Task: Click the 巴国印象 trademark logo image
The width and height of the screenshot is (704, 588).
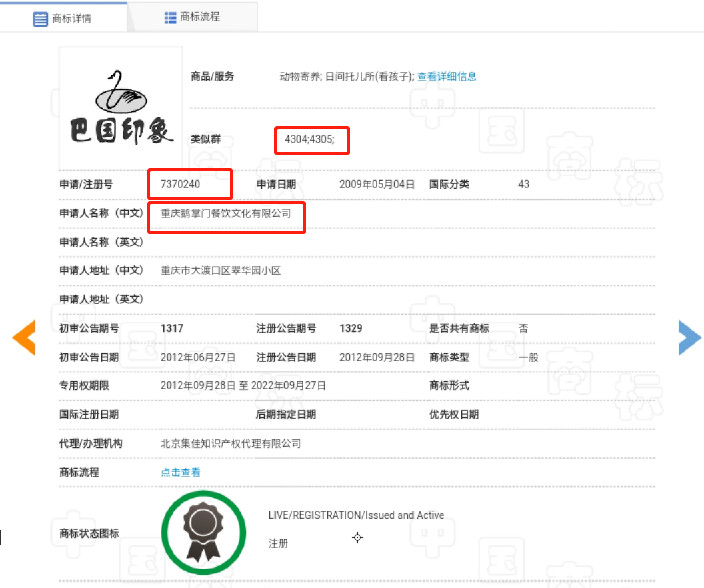Action: coord(121,107)
